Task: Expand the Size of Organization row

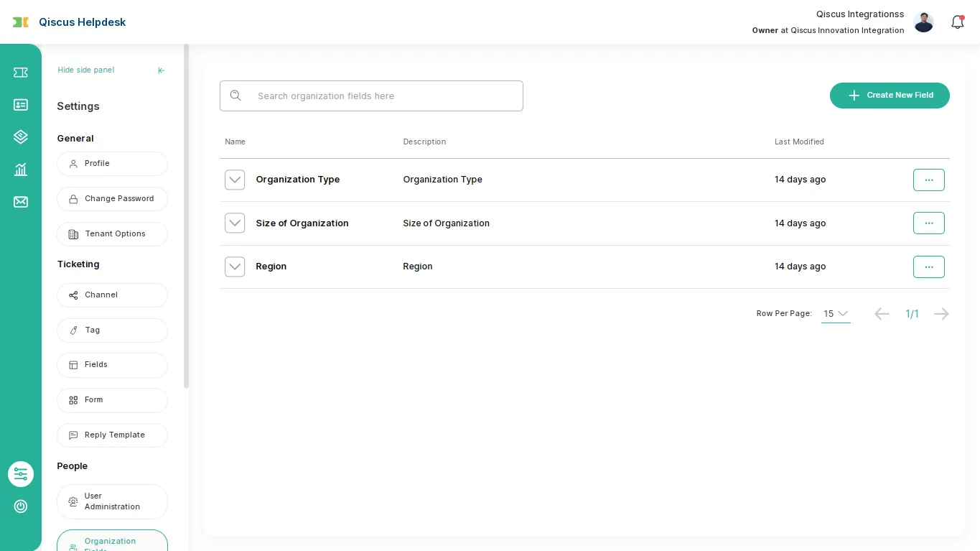Action: coord(235,223)
